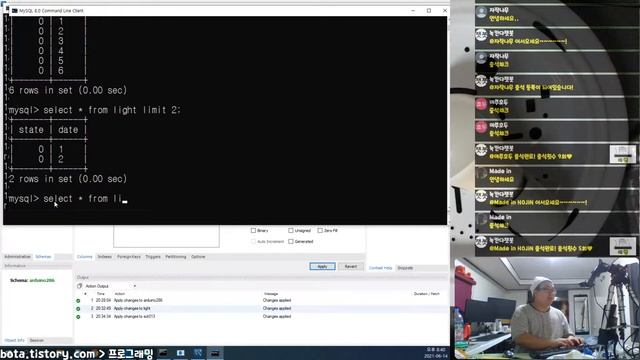Click the top sticker image in chat overlay
This screenshot has width=640, height=360.
coord(623,154)
